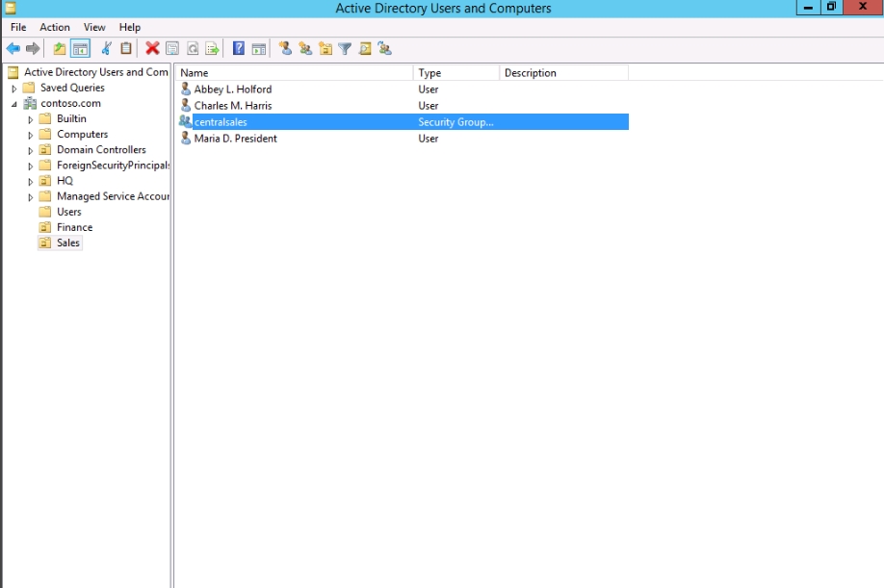Click the MMC icon in title bar

(x=11, y=8)
